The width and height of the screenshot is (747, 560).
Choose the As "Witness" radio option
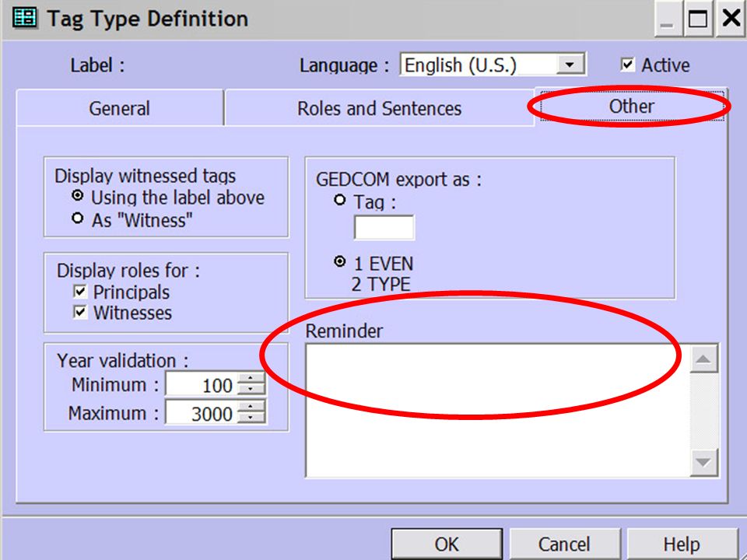pos(77,219)
